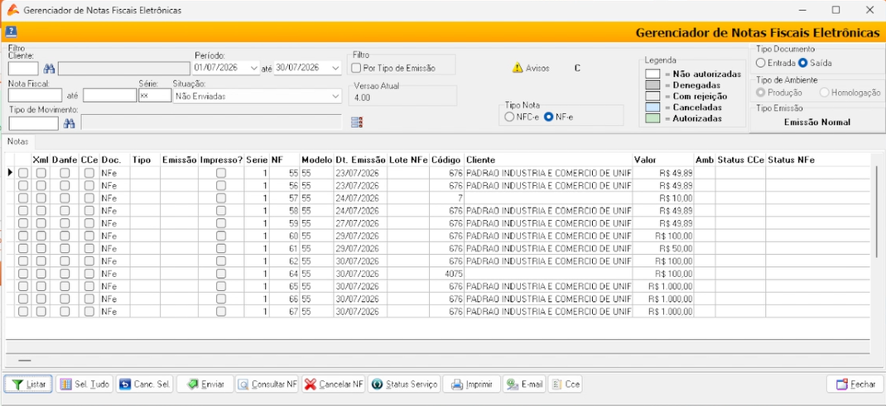886x406 pixels.
Task: Click client name in NF 62 row
Action: [x=548, y=261]
